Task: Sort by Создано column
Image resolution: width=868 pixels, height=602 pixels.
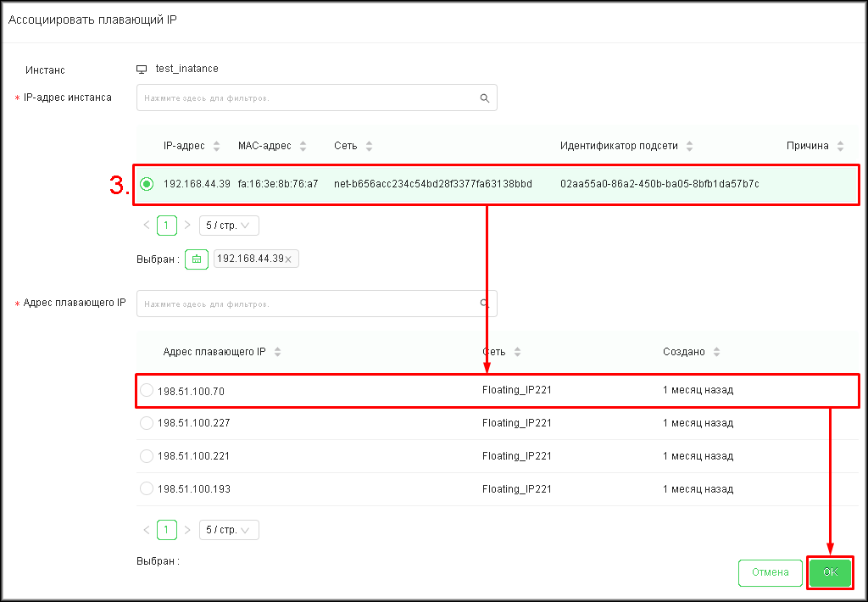Action: coord(716,352)
